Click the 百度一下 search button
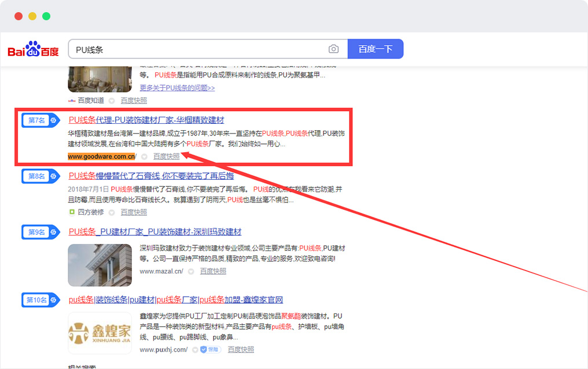Image resolution: width=588 pixels, height=369 pixels. 376,49
